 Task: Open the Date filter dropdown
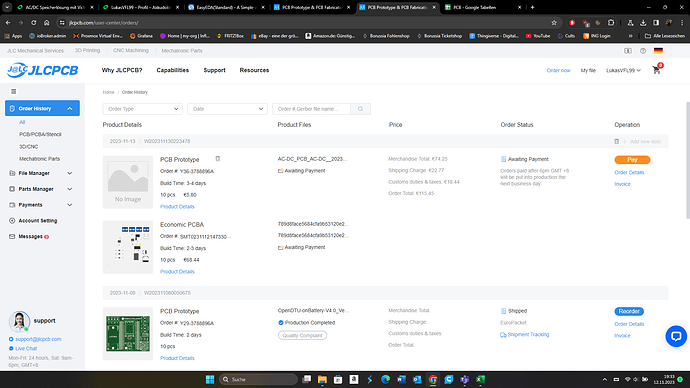coord(227,109)
